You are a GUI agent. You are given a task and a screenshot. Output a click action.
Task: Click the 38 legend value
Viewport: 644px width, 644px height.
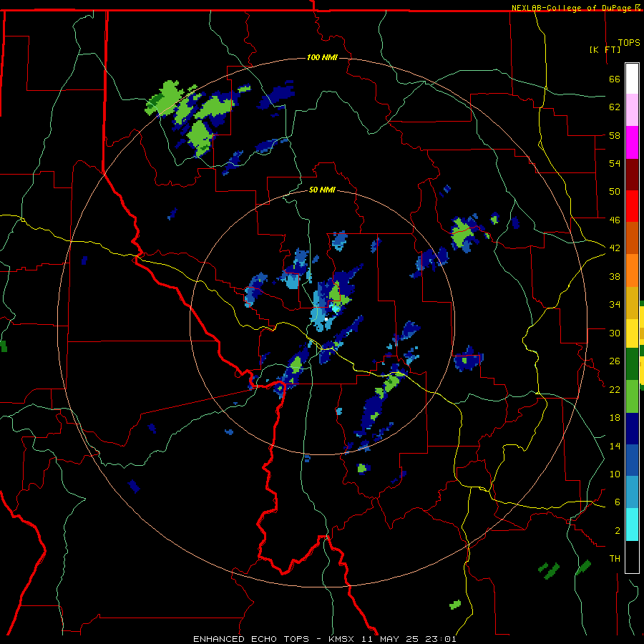(x=615, y=276)
